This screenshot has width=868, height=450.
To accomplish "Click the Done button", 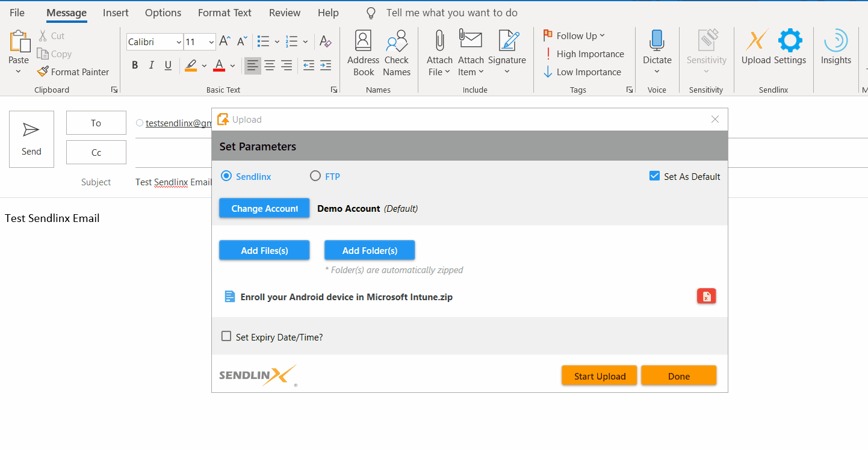I will coord(679,376).
